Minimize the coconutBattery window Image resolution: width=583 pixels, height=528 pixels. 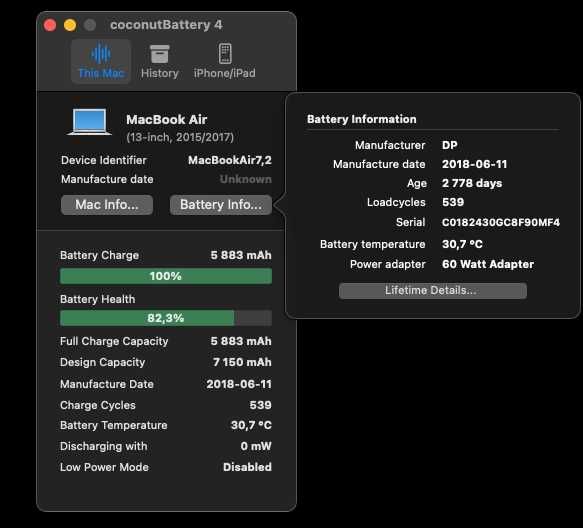70,25
